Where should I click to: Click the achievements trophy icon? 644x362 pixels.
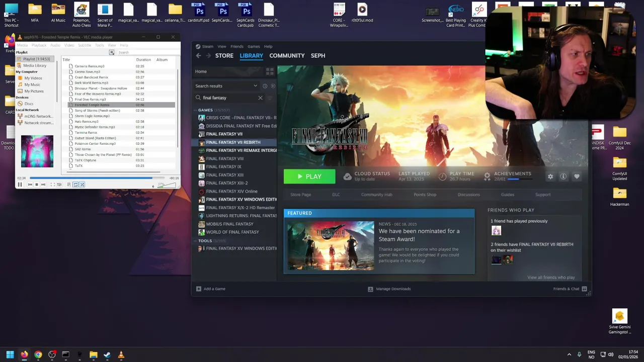click(487, 176)
